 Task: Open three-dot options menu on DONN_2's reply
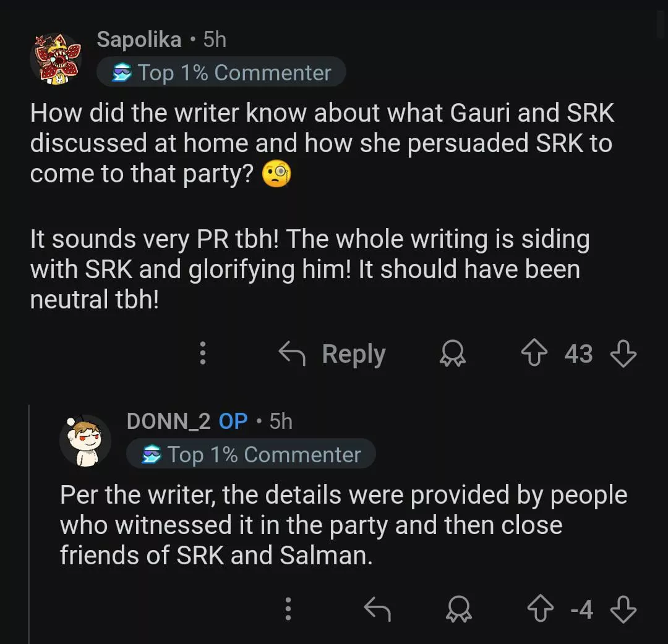point(288,610)
